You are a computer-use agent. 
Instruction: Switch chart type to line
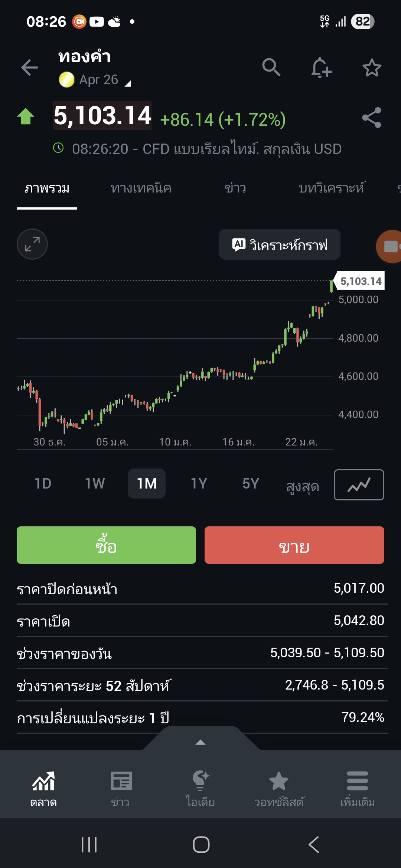359,484
